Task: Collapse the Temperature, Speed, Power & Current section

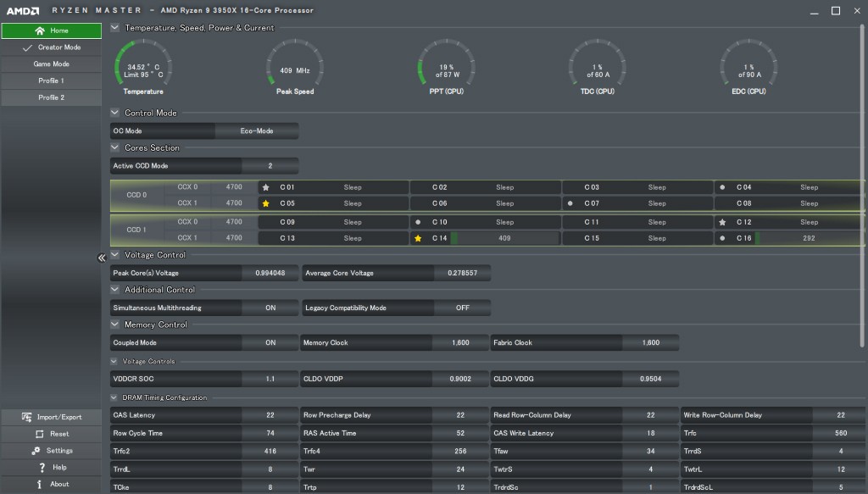Action: (x=115, y=28)
